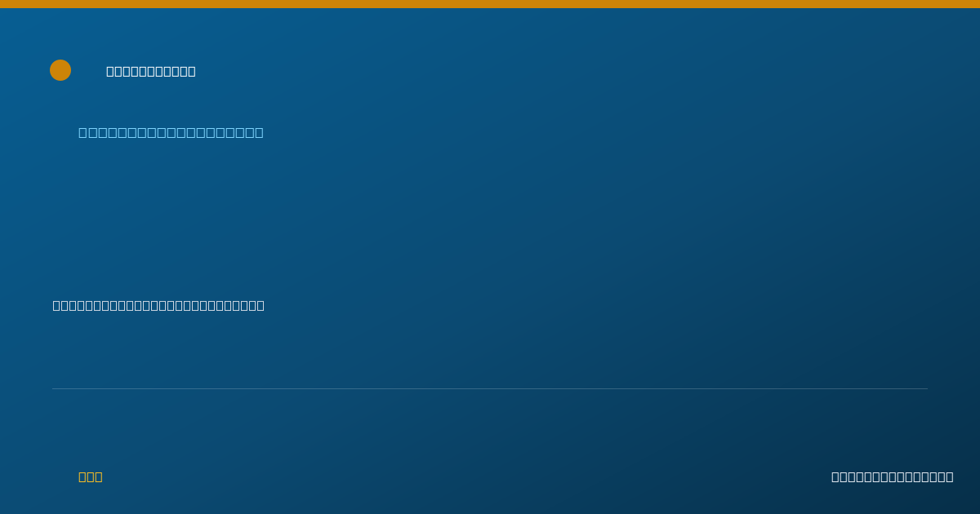Click the orange circle logo icon
This screenshot has width=980, height=514.
click(60, 70)
